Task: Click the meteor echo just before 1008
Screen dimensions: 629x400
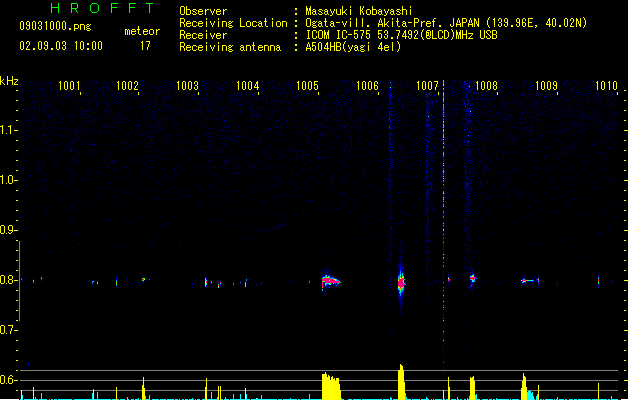Action: 473,278
